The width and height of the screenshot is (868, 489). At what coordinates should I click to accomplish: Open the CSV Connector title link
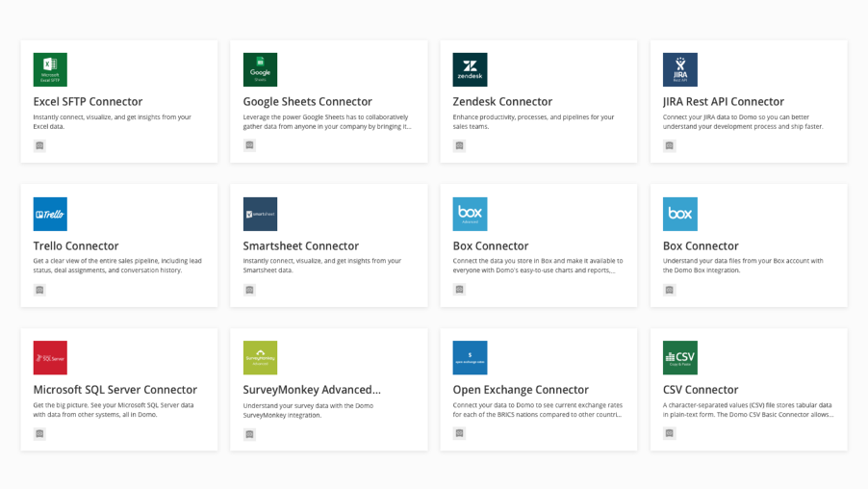[x=701, y=390]
